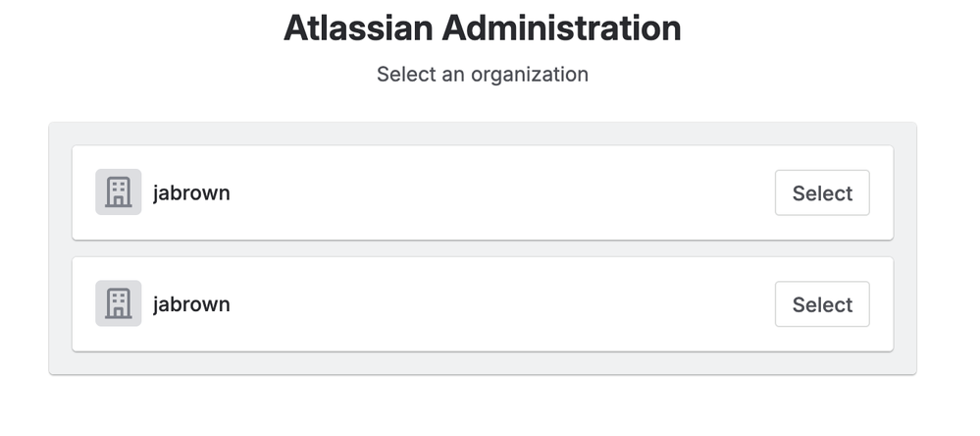Image resolution: width=980 pixels, height=436 pixels.
Task: Click the first organization card's empty middle area
Action: point(490,192)
